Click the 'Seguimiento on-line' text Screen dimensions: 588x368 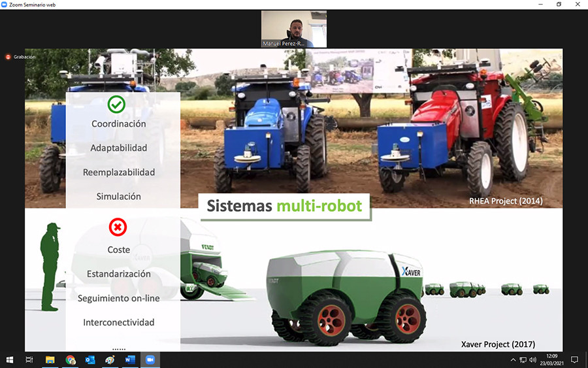pyautogui.click(x=118, y=299)
